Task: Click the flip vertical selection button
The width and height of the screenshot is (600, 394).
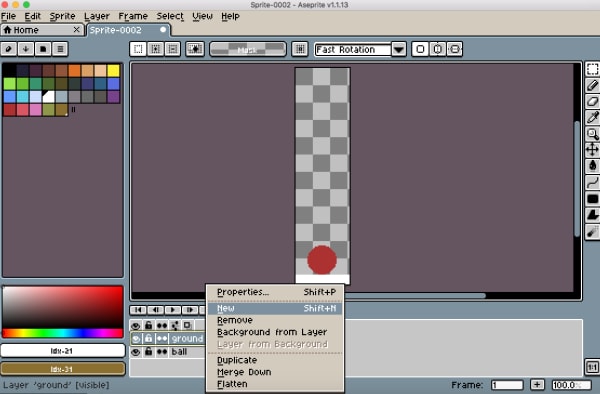Action: pos(455,49)
